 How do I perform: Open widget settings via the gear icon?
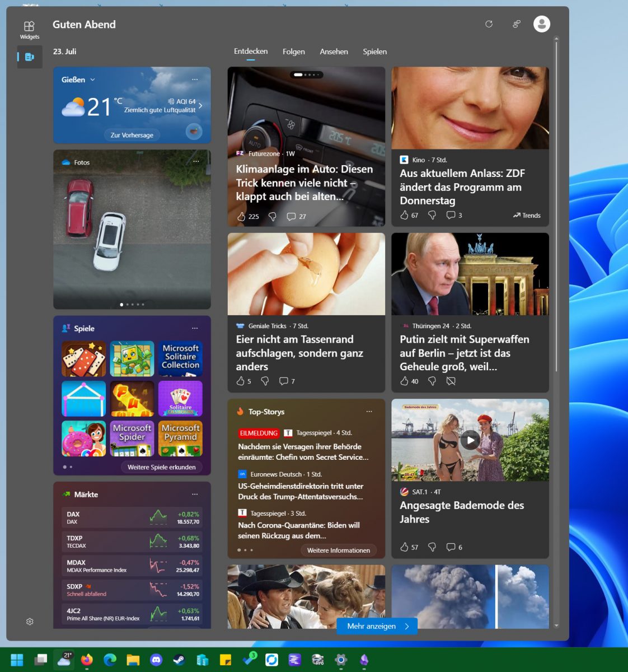pos(30,621)
